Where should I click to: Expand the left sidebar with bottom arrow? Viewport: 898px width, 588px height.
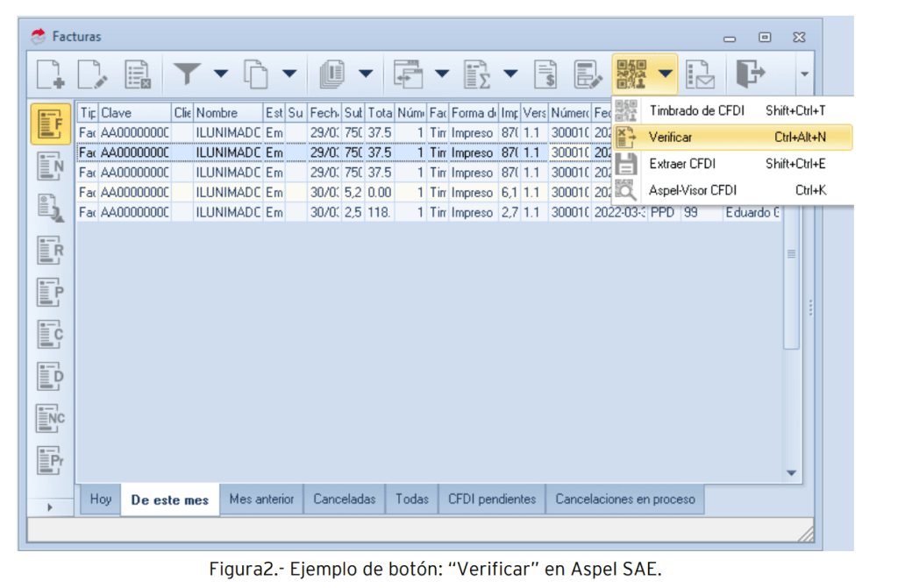coord(50,507)
